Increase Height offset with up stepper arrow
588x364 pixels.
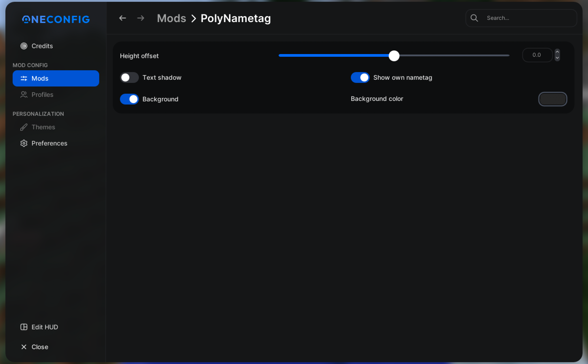557,52
